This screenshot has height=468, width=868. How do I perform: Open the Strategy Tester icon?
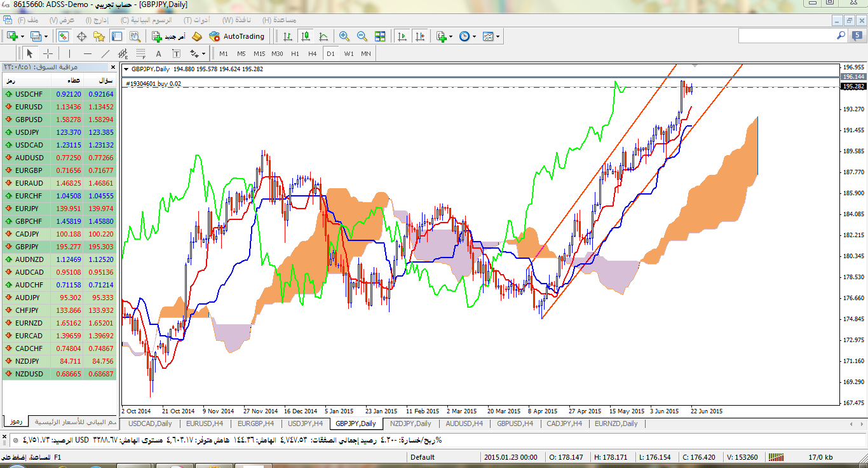point(135,36)
